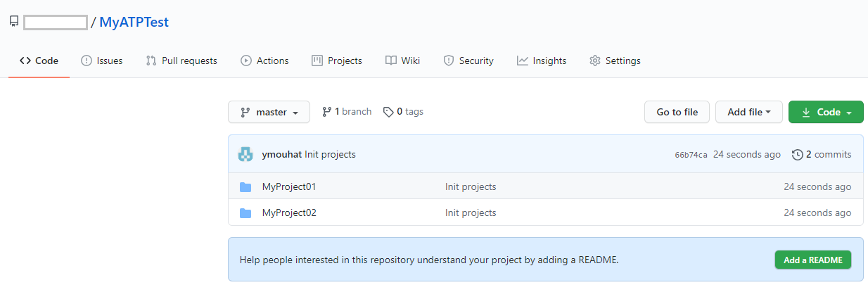Click the Settings gear icon tab

595,61
